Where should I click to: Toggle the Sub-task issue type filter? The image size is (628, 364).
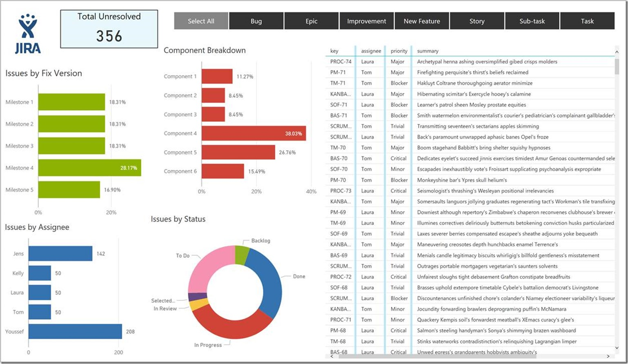click(x=532, y=21)
